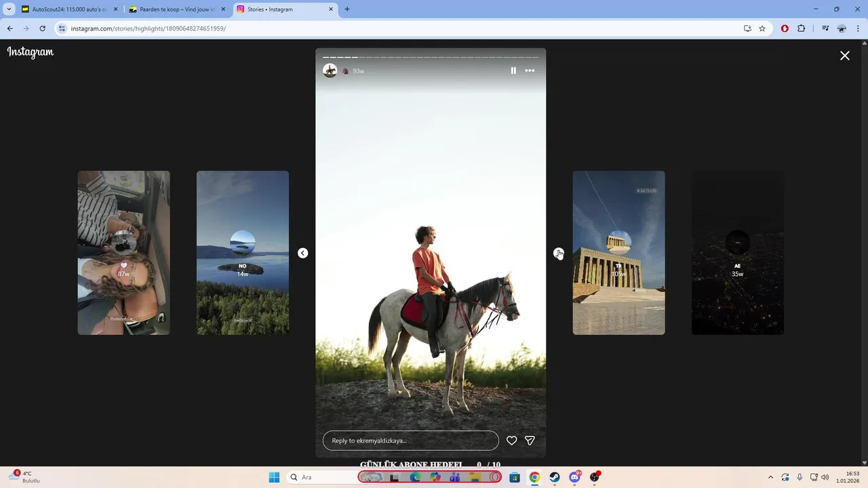Bookmark this page with star
Viewport: 868px width, 488px height.
coord(762,28)
